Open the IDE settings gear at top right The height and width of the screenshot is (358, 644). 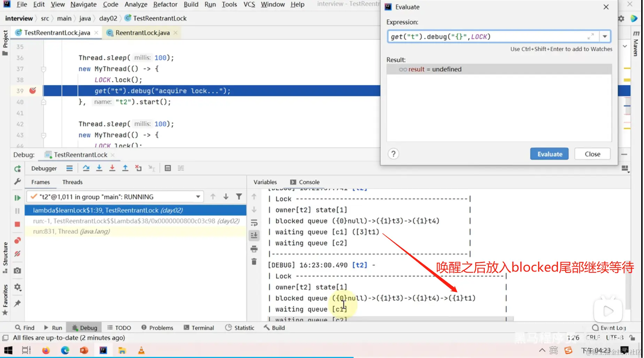point(621,18)
